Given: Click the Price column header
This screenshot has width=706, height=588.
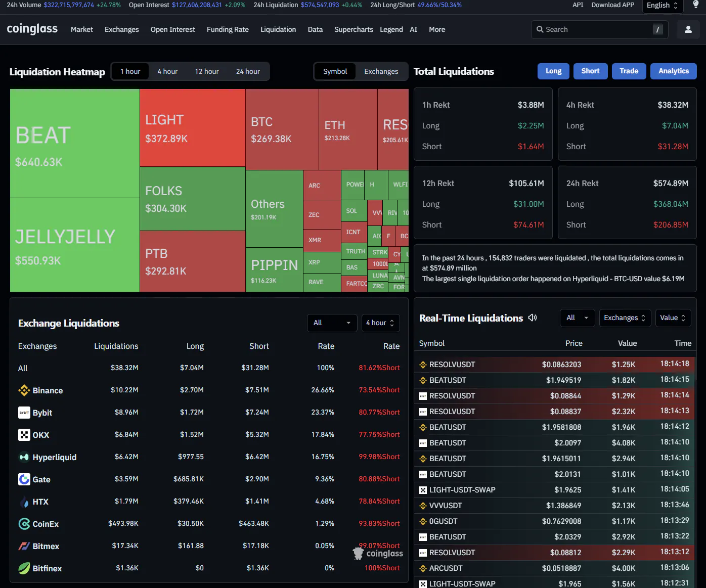Looking at the screenshot, I should tap(573, 343).
